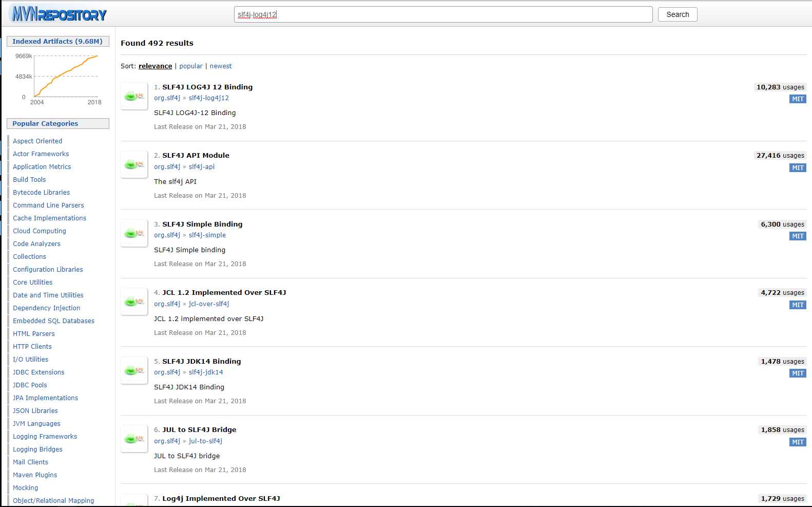Viewport: 812px width, 507px height.
Task: Open SLF4J Simple Binding title link
Action: click(x=202, y=224)
